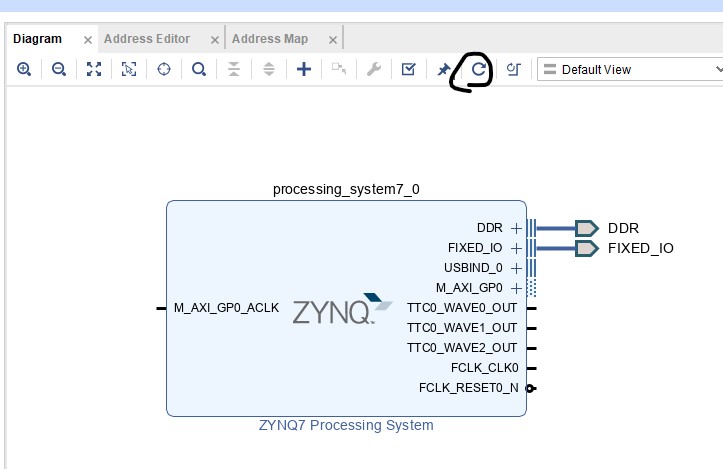Screen dimensions: 723x469
Task: Select the DDR external port
Action: coord(587,228)
